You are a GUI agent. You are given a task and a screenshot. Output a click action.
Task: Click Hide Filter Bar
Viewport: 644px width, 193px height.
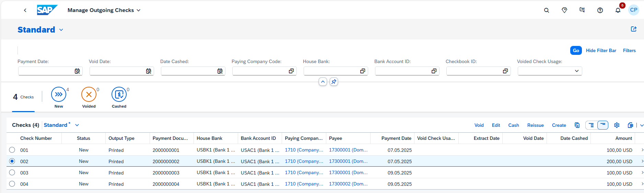601,50
